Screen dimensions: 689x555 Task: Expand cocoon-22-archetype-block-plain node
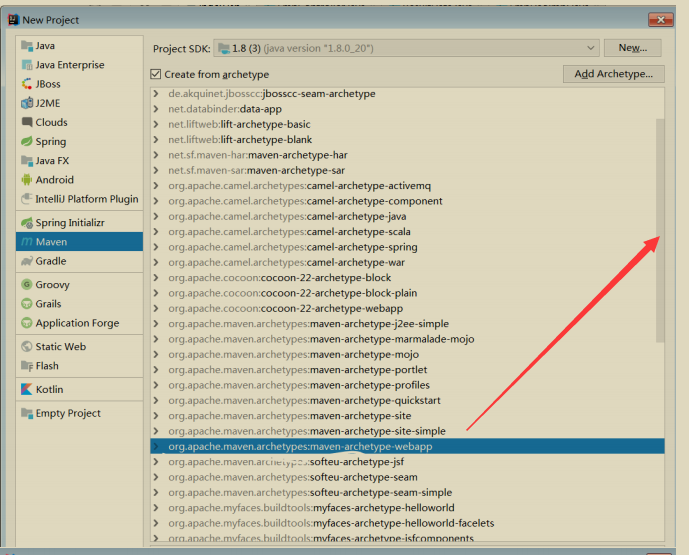[x=156, y=293]
